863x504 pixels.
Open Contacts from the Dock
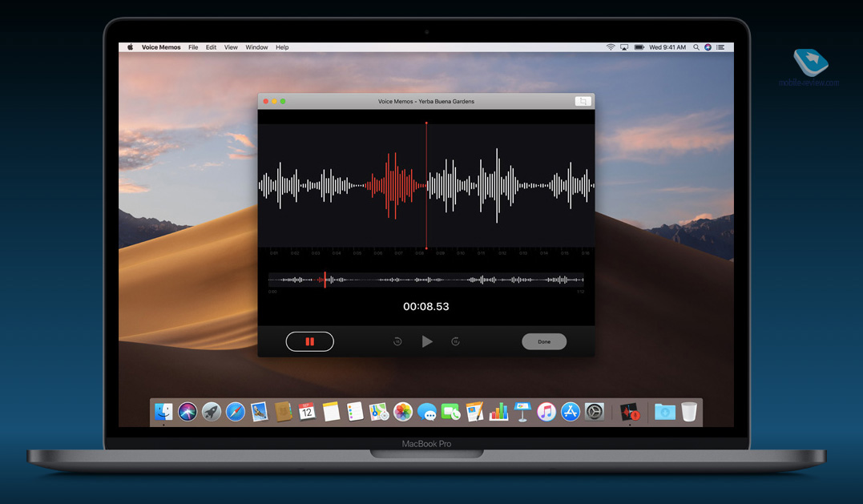click(x=284, y=412)
